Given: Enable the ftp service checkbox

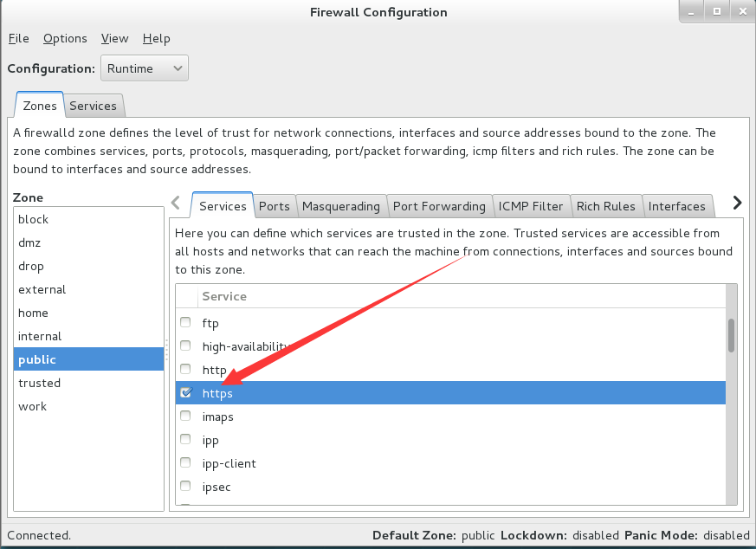Looking at the screenshot, I should pos(185,322).
